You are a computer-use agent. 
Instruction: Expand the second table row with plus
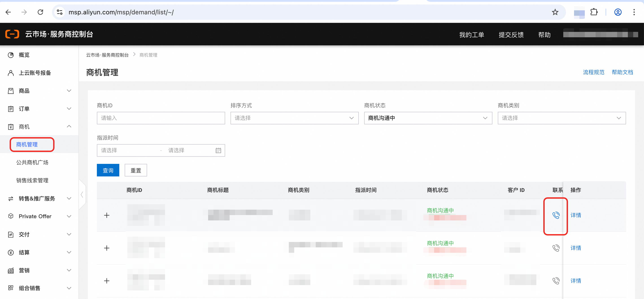tap(107, 248)
